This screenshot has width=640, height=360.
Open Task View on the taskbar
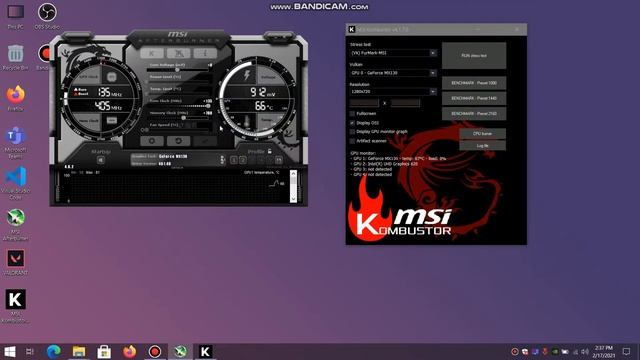30,351
